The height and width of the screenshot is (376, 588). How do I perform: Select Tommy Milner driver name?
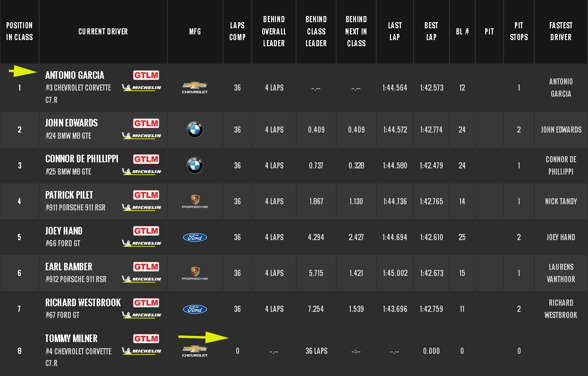point(71,338)
